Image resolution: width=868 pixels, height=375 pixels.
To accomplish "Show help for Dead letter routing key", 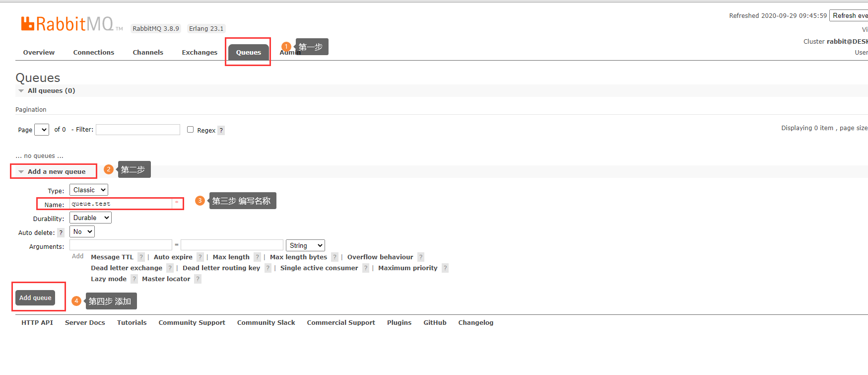I will (268, 268).
